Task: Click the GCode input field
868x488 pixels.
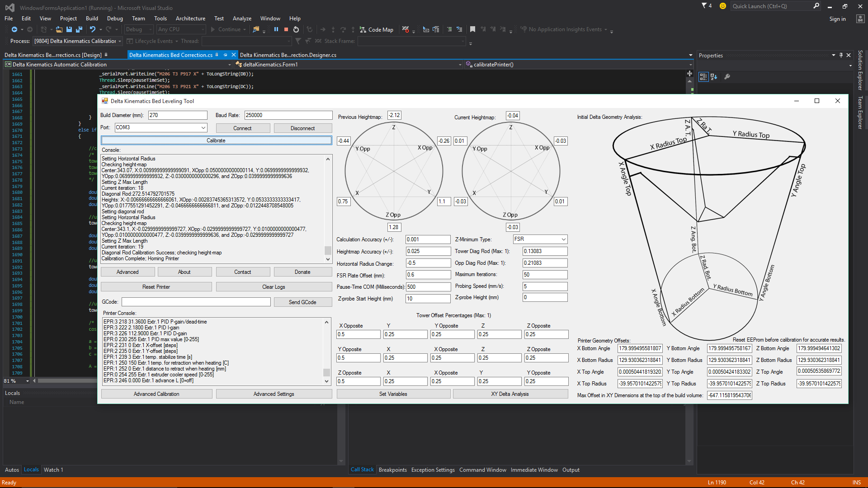Action: point(196,302)
